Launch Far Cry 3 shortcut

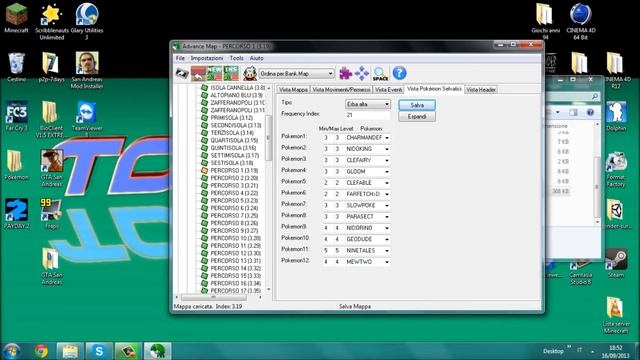click(x=16, y=116)
